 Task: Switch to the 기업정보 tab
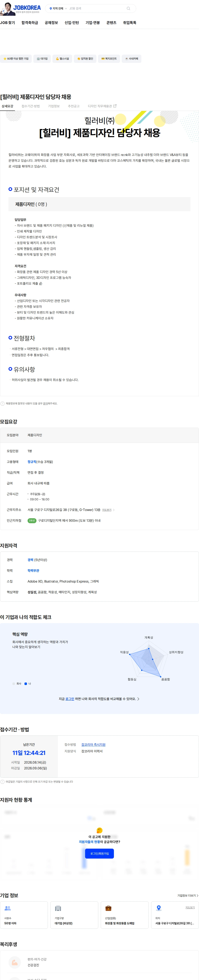(x=54, y=106)
